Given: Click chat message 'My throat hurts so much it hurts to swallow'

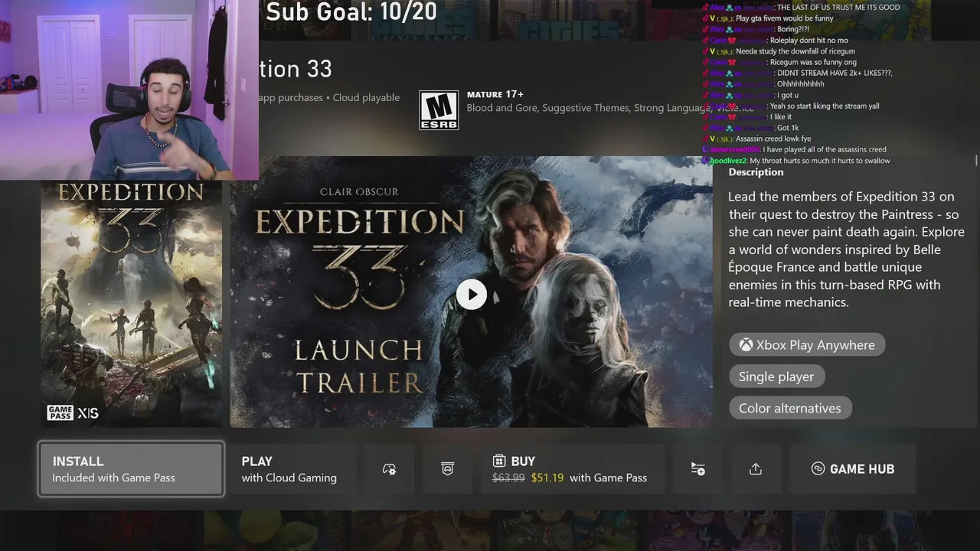Looking at the screenshot, I should click(820, 161).
